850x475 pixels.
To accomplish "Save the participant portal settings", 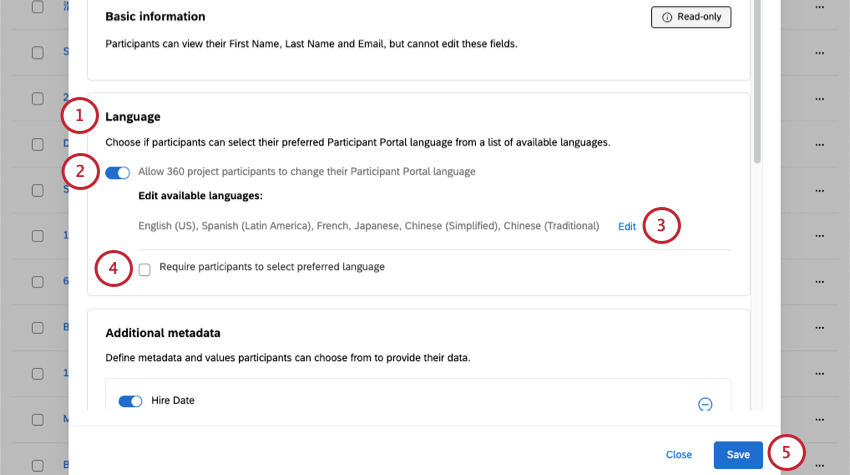I will [738, 455].
